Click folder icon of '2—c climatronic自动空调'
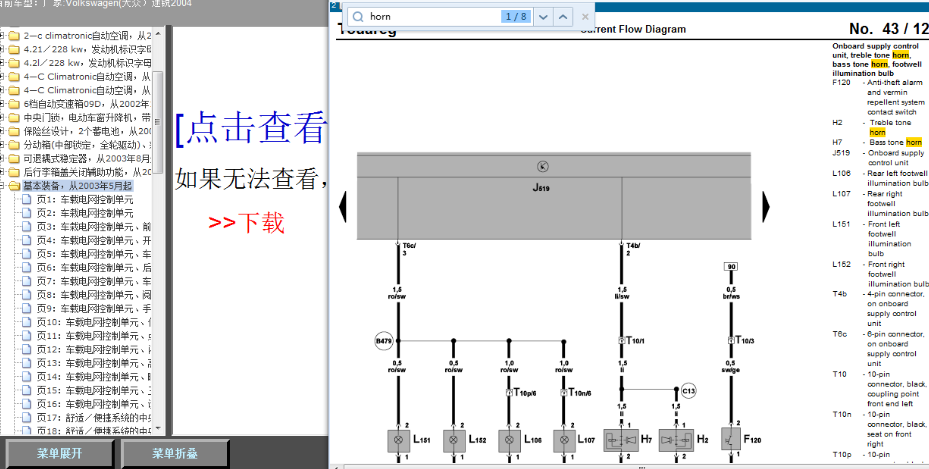The height and width of the screenshot is (469, 929). point(14,36)
